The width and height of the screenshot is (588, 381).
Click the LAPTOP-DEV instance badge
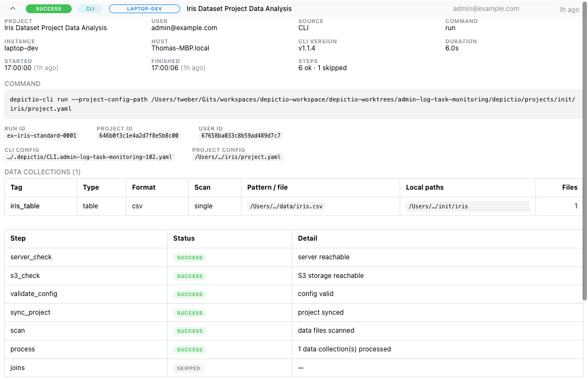pyautogui.click(x=145, y=9)
